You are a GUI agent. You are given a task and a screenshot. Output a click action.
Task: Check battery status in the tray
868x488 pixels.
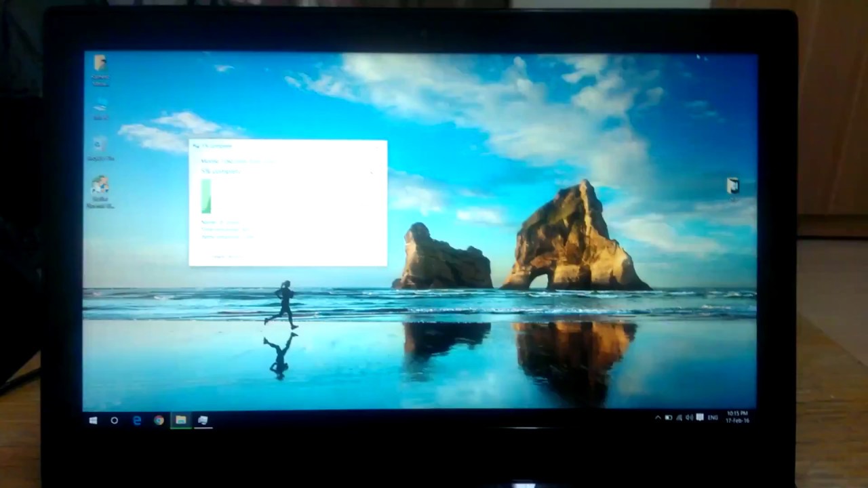[x=668, y=418]
